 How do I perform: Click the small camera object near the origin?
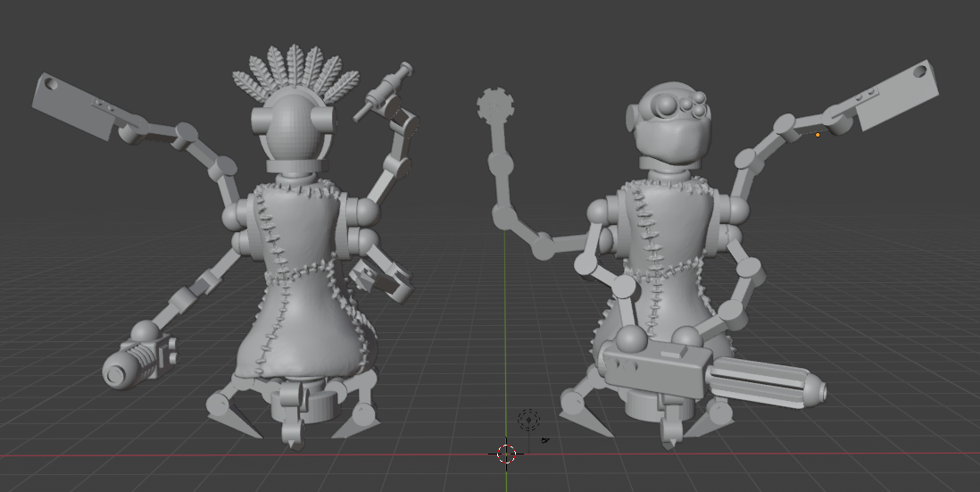click(544, 438)
